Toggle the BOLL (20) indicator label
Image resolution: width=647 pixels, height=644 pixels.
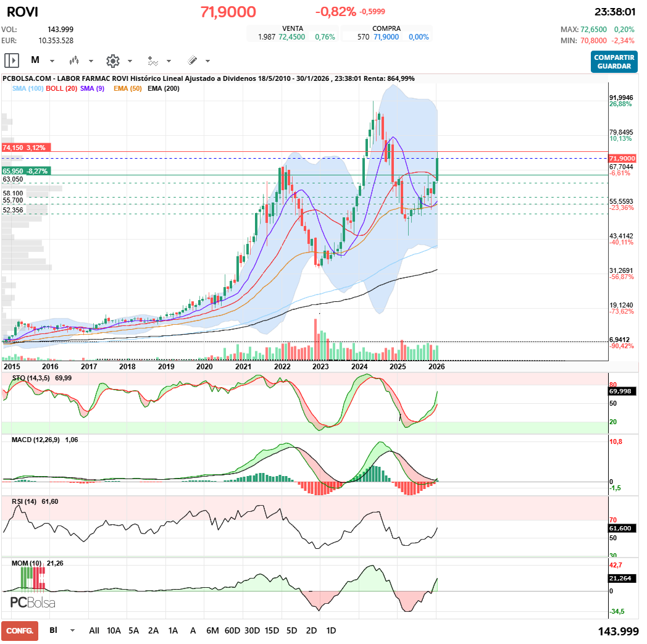pyautogui.click(x=62, y=89)
